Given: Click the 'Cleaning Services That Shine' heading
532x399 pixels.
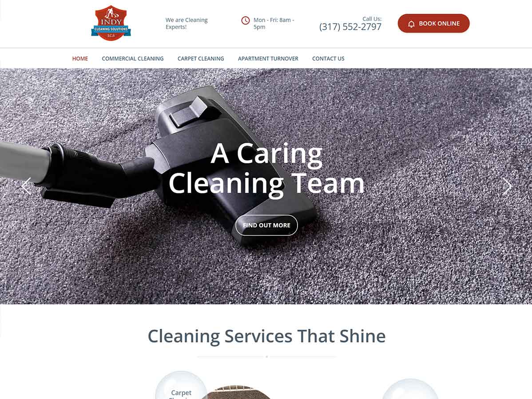Looking at the screenshot, I should (266, 336).
